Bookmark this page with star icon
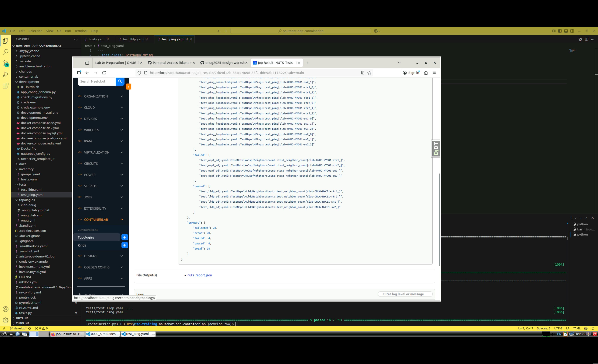Image resolution: width=598 pixels, height=364 pixels. (x=369, y=73)
